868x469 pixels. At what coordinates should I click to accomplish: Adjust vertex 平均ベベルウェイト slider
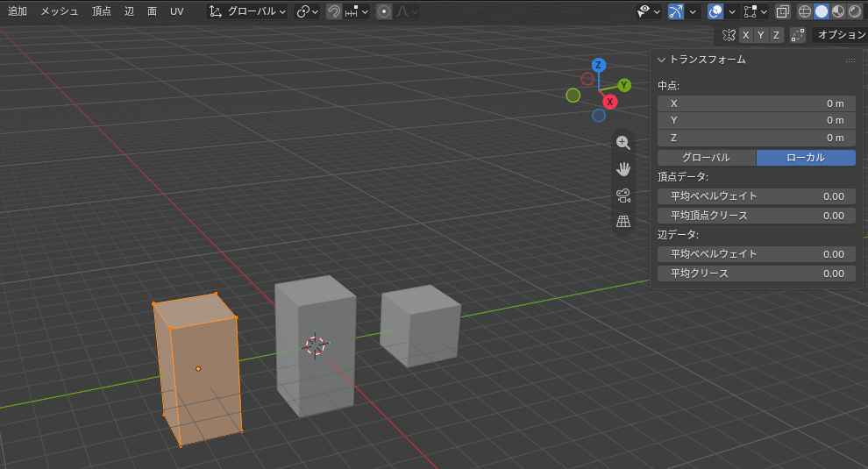click(x=756, y=196)
